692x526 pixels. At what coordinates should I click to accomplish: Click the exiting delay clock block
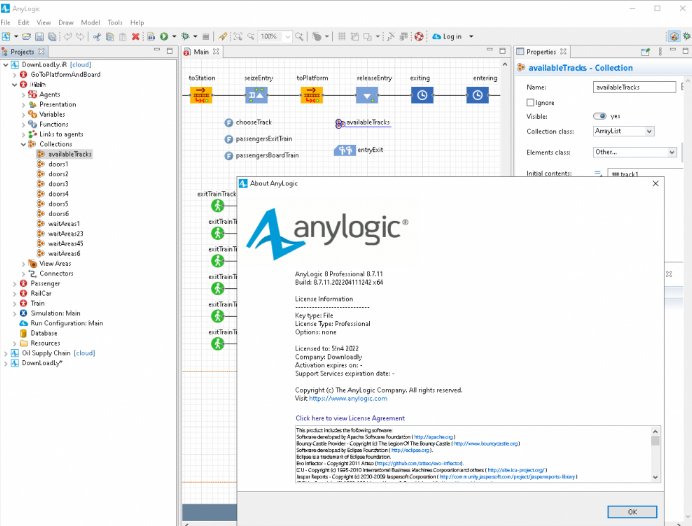[422, 95]
